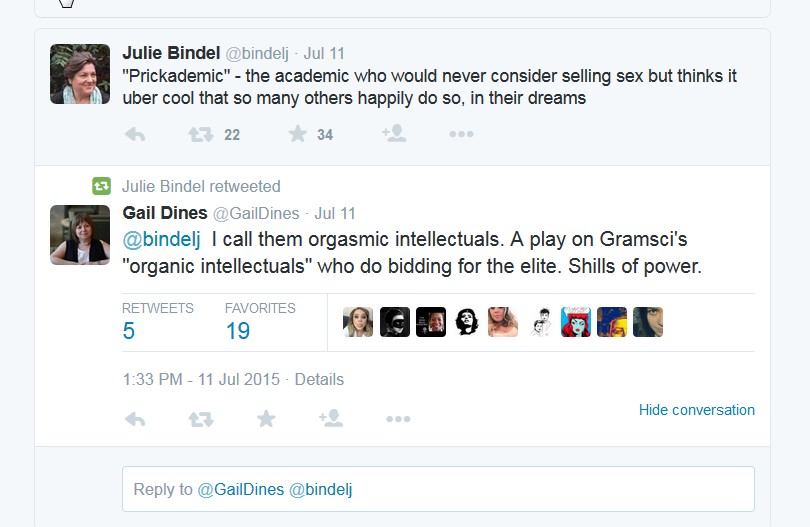Open more options on Julie Bindel's tweet
810x527 pixels.
pyautogui.click(x=461, y=134)
